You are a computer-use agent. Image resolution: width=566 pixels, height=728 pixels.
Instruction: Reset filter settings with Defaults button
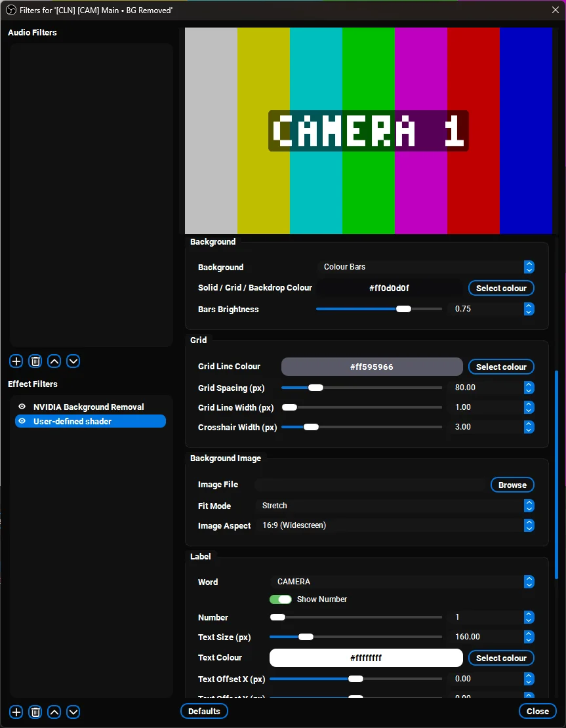coord(204,712)
